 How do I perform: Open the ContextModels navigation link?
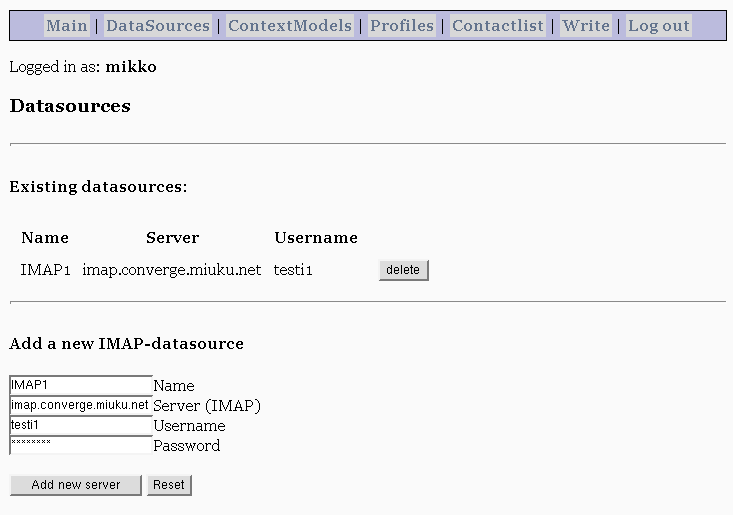tap(290, 25)
